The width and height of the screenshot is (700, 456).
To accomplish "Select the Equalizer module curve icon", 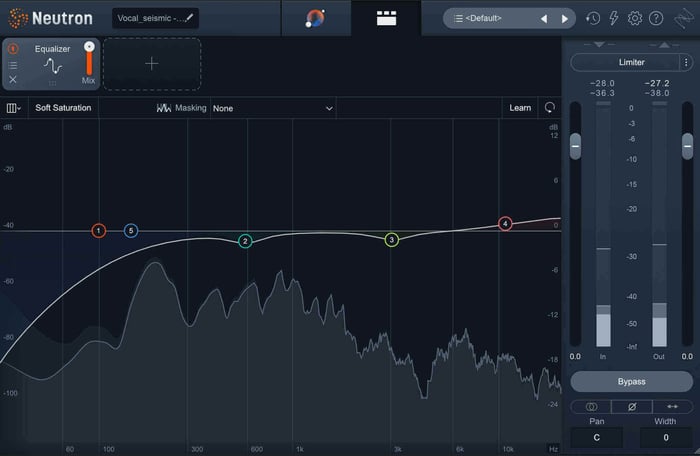I will tap(53, 67).
